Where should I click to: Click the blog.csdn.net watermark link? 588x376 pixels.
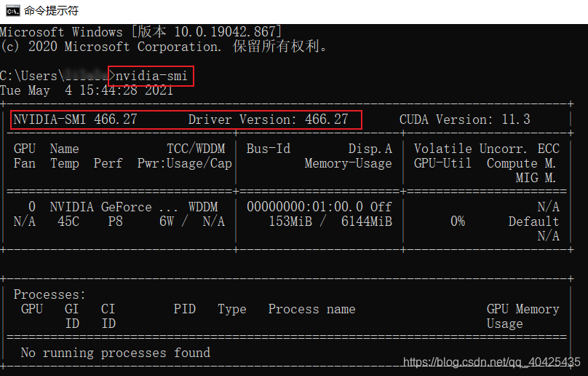pyautogui.click(x=492, y=362)
